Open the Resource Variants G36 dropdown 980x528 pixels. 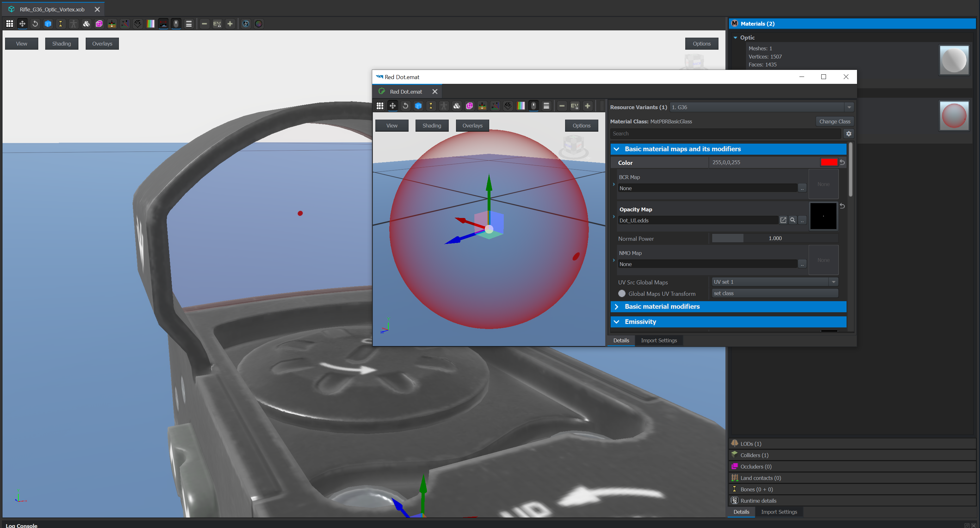click(849, 107)
